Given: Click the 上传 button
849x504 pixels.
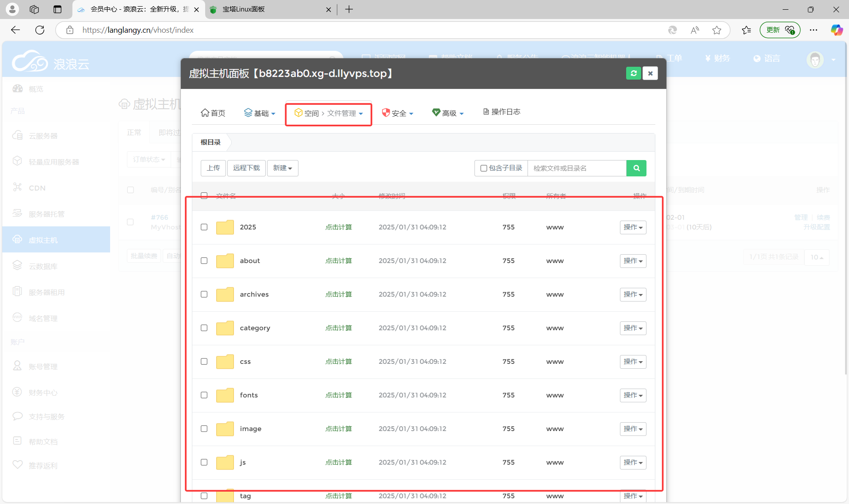Looking at the screenshot, I should [x=213, y=168].
